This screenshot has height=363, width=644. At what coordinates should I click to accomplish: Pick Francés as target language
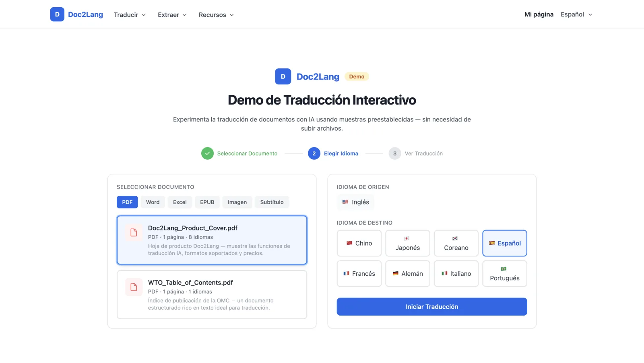point(359,274)
